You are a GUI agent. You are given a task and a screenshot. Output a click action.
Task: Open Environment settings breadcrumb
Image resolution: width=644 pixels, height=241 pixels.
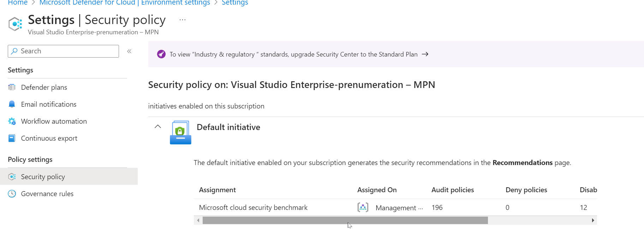coord(125,3)
